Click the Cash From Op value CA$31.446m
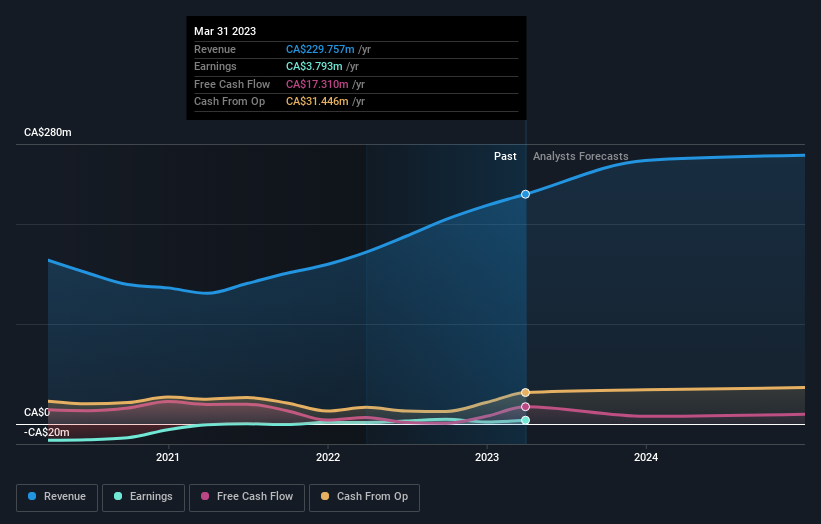This screenshot has width=821, height=524. pos(317,102)
